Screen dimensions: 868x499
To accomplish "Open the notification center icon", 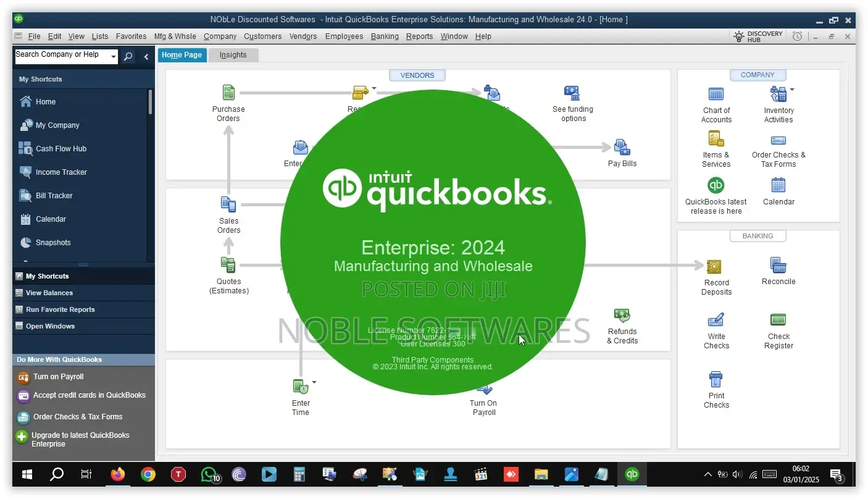I will 837,475.
